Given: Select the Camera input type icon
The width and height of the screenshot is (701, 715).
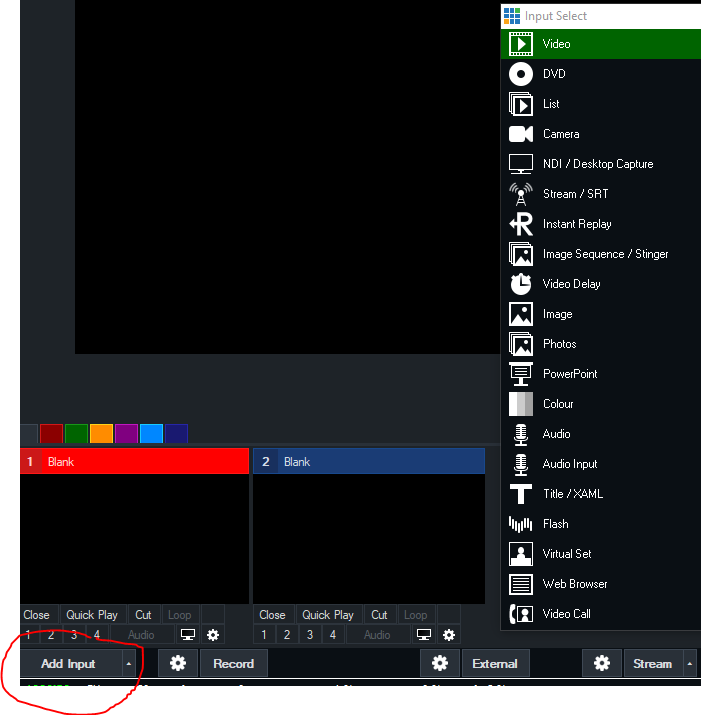Looking at the screenshot, I should point(520,134).
